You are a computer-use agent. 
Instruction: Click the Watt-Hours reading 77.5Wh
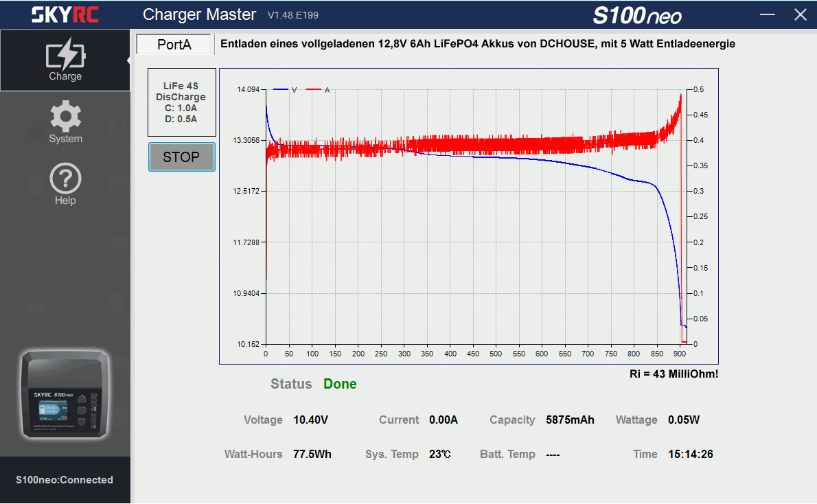(x=312, y=455)
